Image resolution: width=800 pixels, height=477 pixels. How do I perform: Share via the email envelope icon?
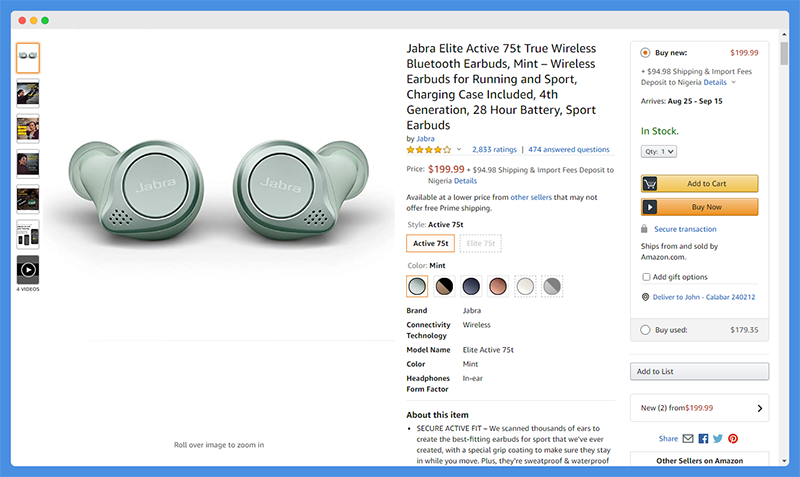point(688,438)
